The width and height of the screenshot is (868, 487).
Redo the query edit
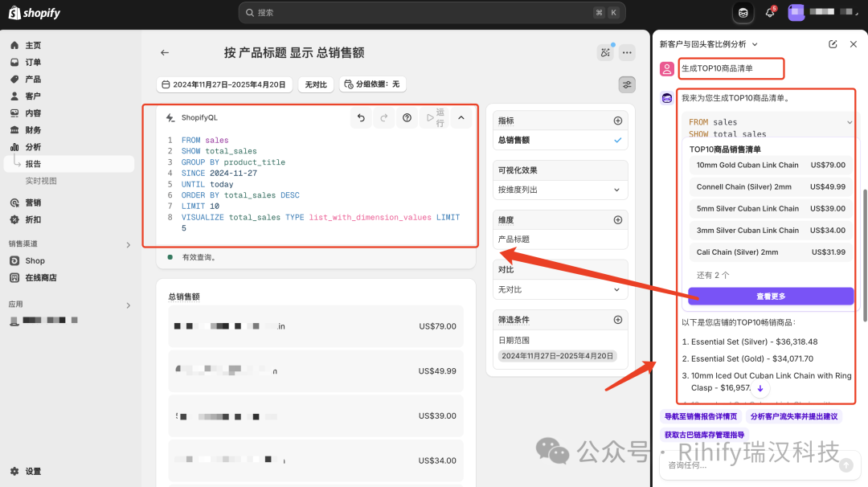click(x=383, y=118)
